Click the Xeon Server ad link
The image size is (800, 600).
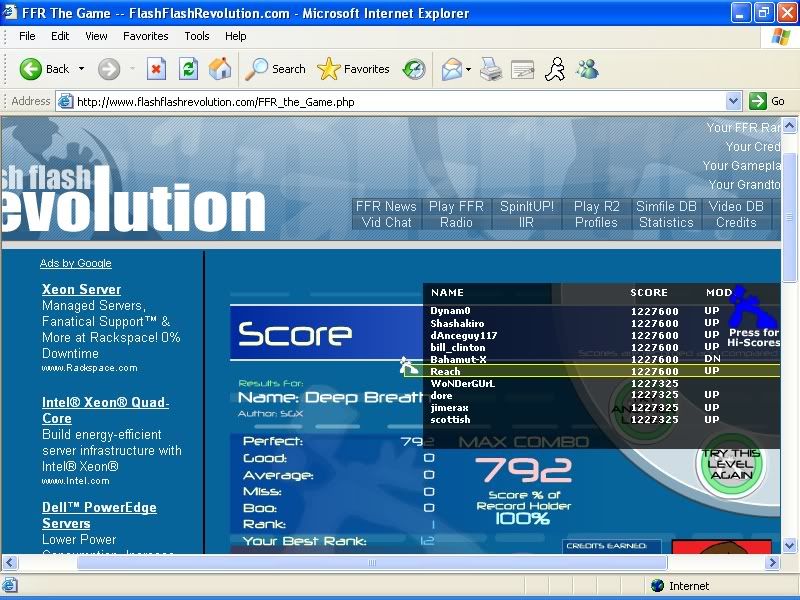click(x=81, y=290)
